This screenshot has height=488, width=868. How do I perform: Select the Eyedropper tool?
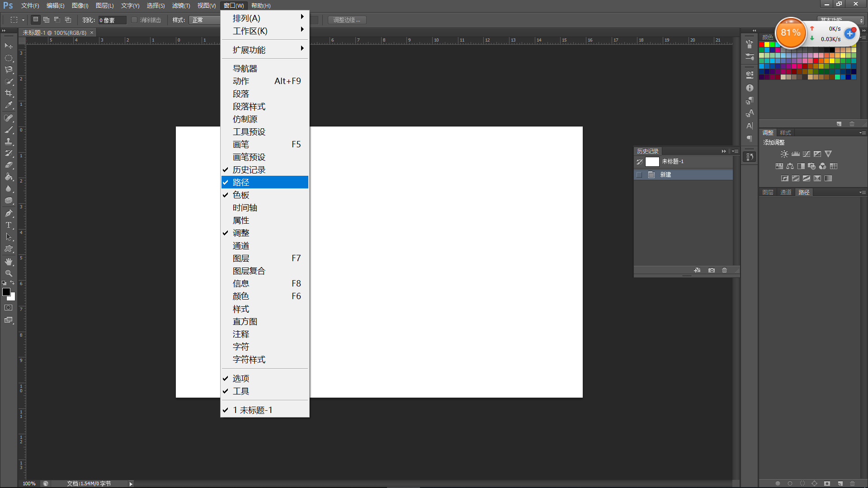click(x=9, y=105)
